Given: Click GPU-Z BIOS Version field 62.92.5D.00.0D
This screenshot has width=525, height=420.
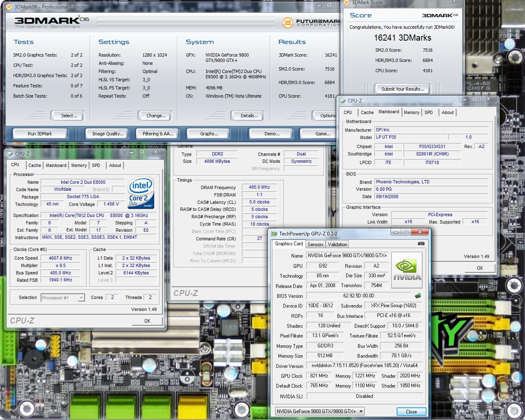Looking at the screenshot, I should point(359,295).
